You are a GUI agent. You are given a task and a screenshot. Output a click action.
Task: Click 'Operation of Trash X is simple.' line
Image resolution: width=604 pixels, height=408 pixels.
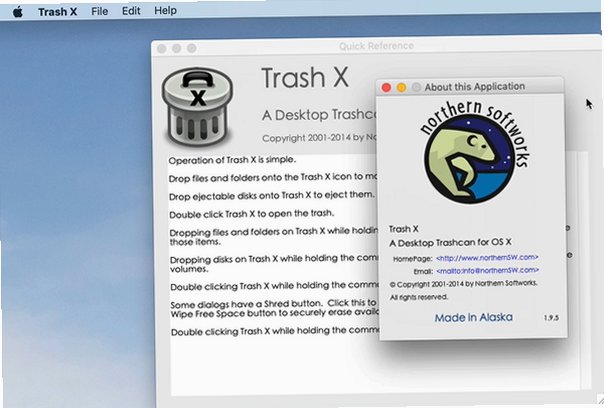(x=232, y=160)
